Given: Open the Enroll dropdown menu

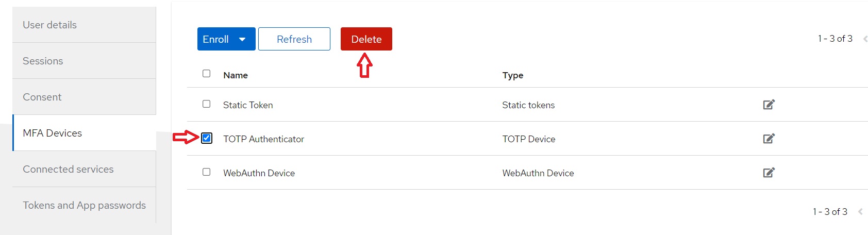Looking at the screenshot, I should pos(226,39).
